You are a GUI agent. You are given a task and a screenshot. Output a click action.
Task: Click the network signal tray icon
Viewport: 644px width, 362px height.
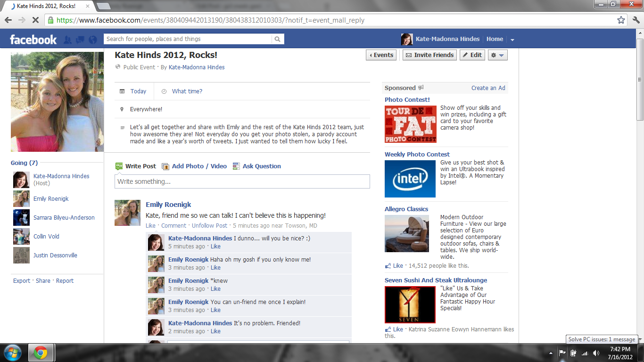(585, 353)
